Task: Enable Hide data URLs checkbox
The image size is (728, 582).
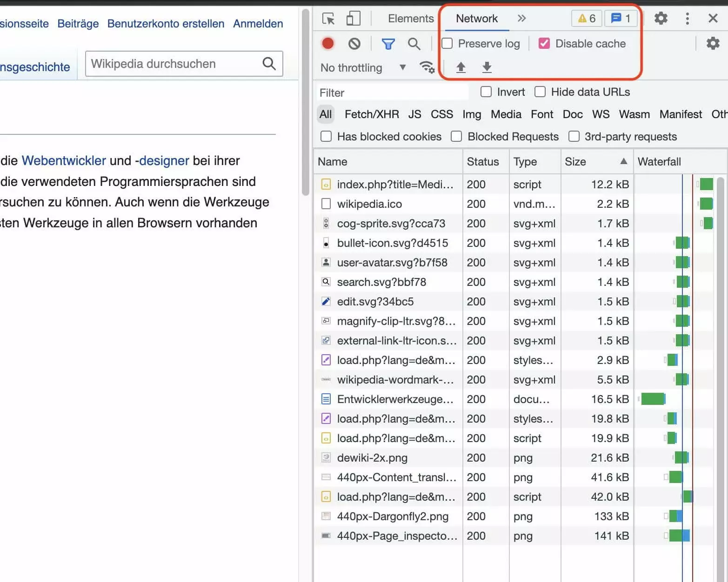Action: click(x=540, y=92)
